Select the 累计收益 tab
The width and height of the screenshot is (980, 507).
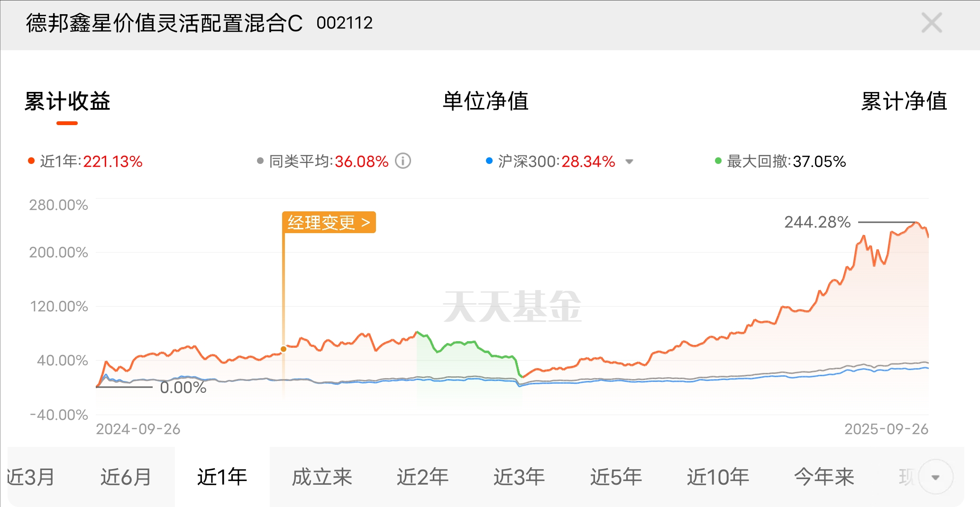pos(67,101)
